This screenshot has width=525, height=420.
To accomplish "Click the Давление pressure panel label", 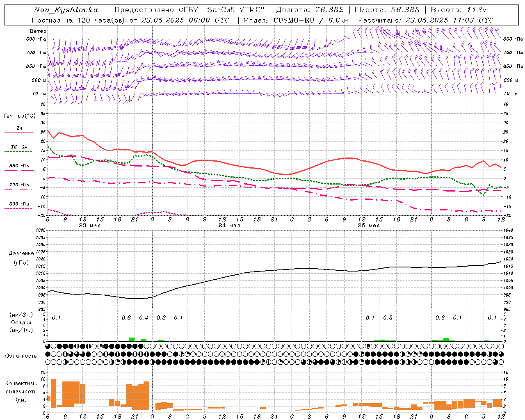I will 21,253.
